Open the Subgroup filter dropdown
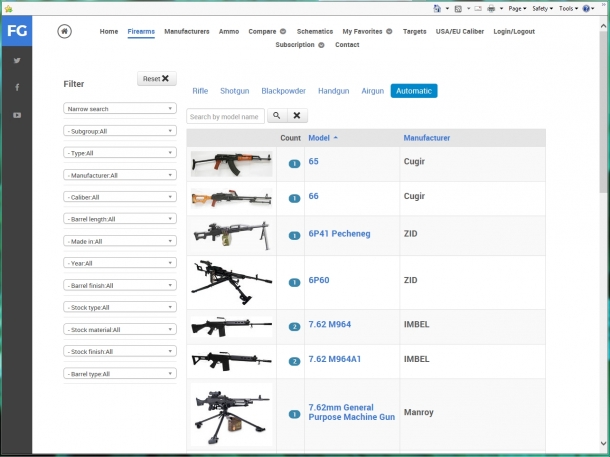 point(120,131)
